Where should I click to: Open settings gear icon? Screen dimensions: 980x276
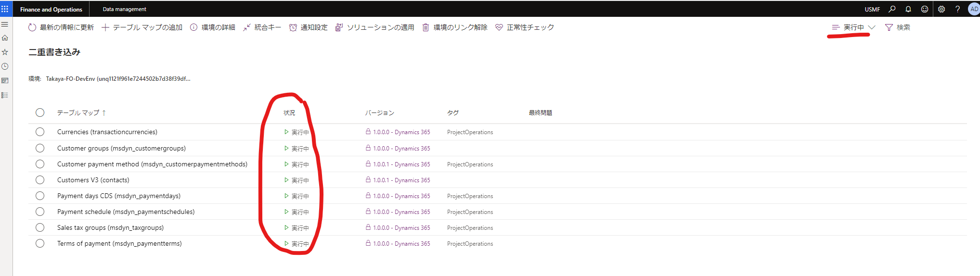click(x=941, y=9)
